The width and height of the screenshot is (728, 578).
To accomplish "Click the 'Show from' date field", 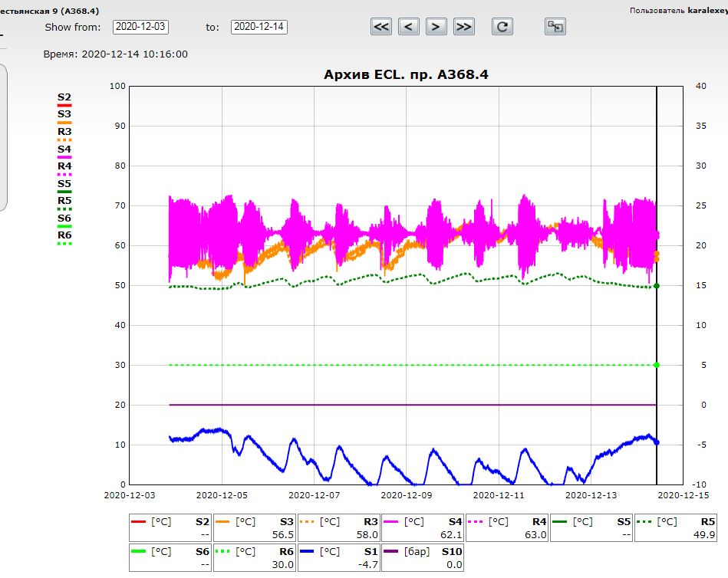I will pyautogui.click(x=140, y=27).
